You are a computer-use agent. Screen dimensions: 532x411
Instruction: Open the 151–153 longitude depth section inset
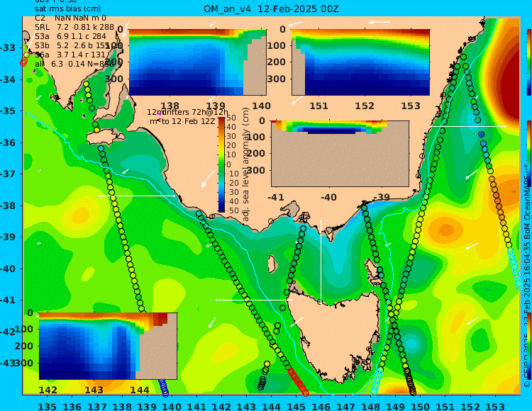tap(360, 62)
